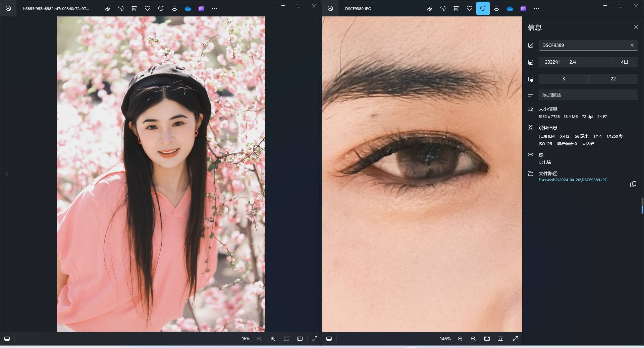Zoom out on the 146% eye image
644x348 pixels.
pos(460,339)
